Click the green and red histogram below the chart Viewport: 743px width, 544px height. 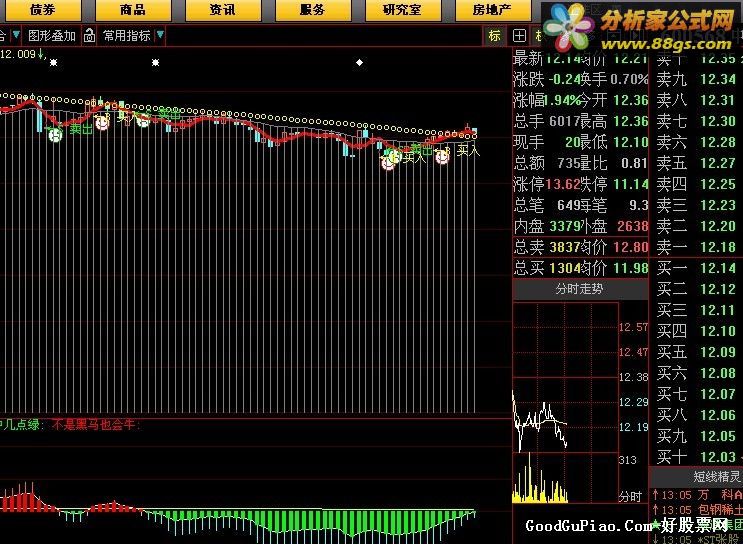237,514
